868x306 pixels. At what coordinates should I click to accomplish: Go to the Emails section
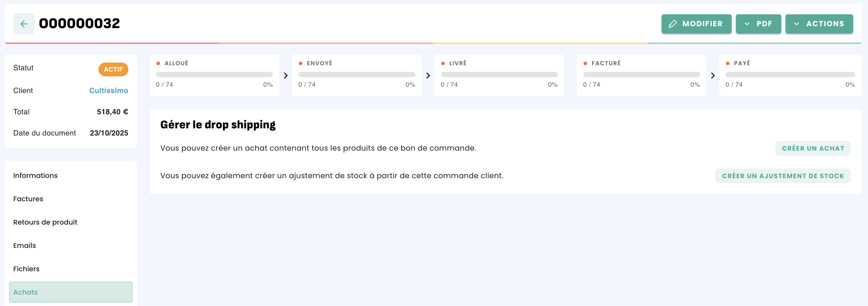click(x=25, y=245)
